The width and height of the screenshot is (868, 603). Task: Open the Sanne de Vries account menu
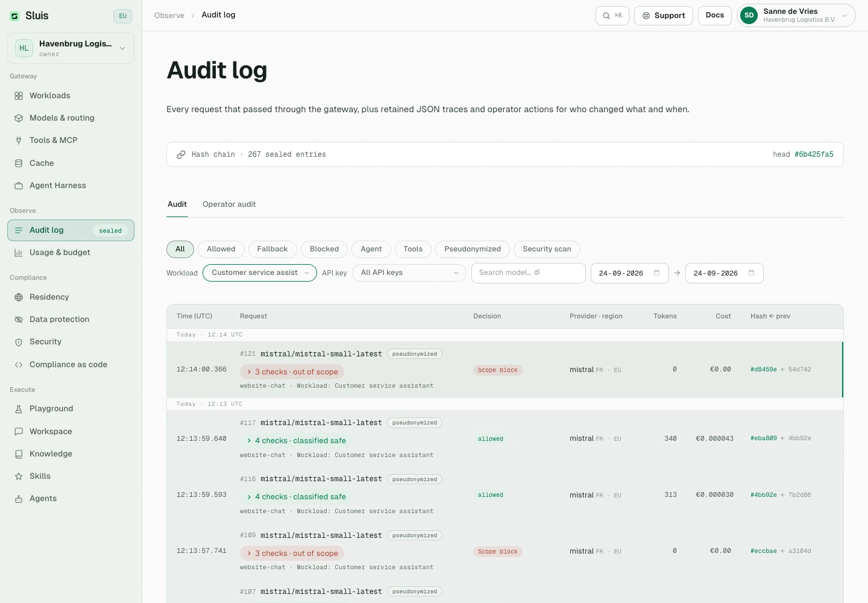(x=796, y=16)
